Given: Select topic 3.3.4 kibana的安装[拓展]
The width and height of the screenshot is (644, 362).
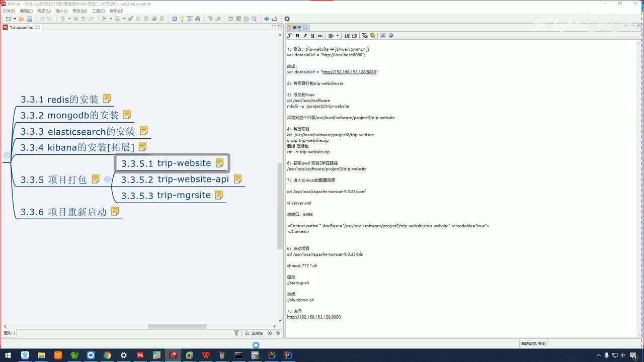Looking at the screenshot, I should (x=77, y=147).
